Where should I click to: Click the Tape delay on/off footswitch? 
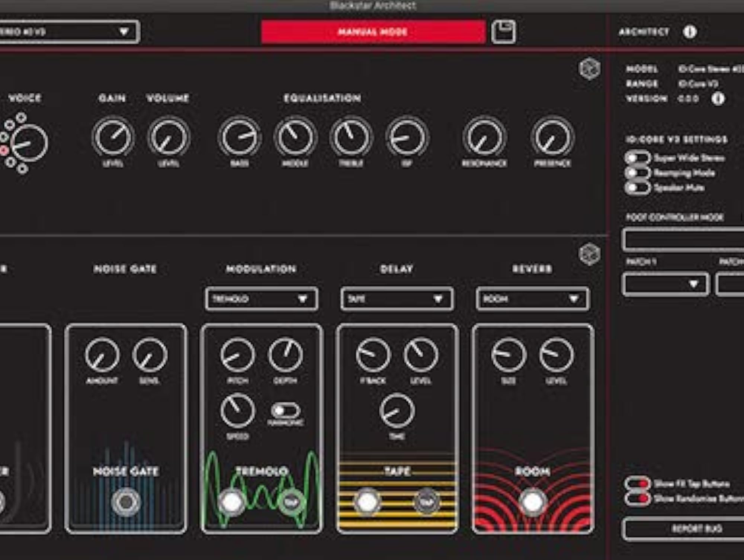[367, 502]
